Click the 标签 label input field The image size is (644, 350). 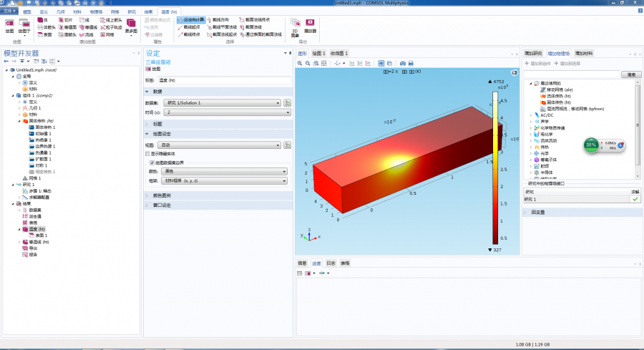(224, 80)
